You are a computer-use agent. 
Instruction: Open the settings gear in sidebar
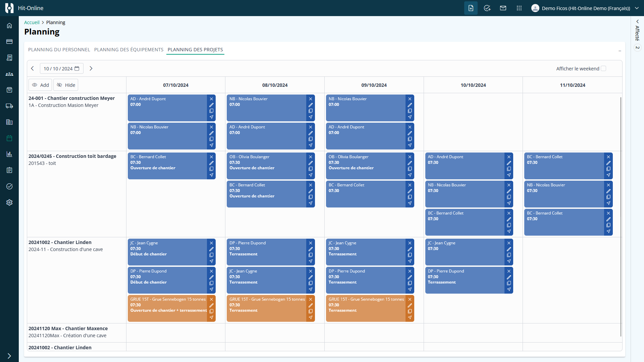[x=9, y=202]
